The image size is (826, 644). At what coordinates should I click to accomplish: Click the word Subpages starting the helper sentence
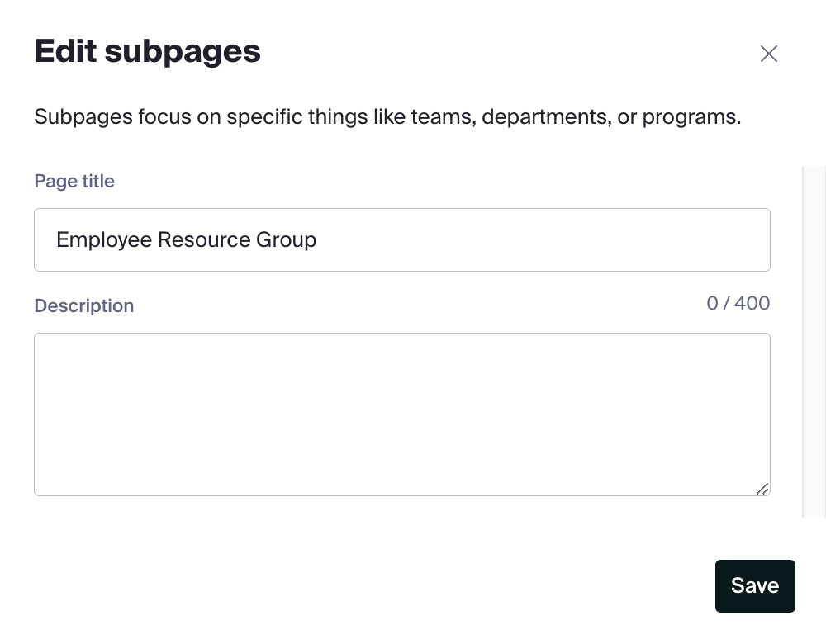(83, 117)
